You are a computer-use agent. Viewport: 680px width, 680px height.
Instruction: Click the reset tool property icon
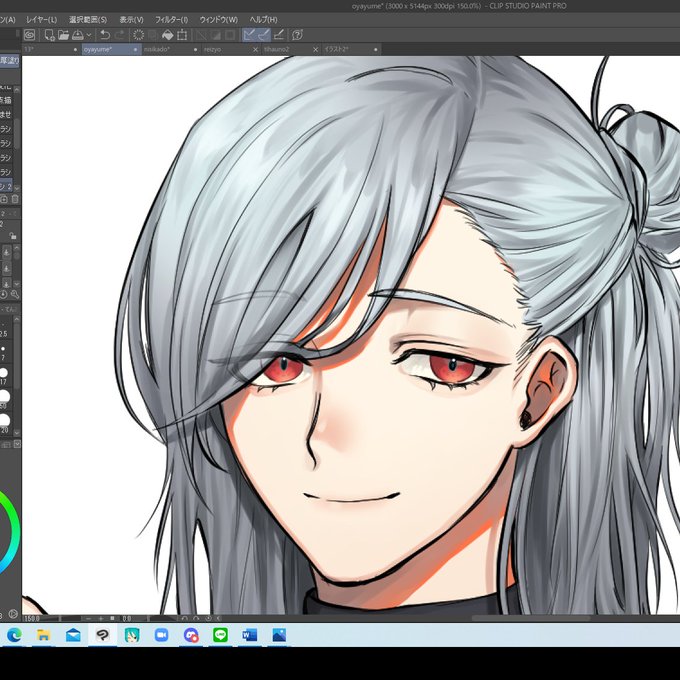3,294
